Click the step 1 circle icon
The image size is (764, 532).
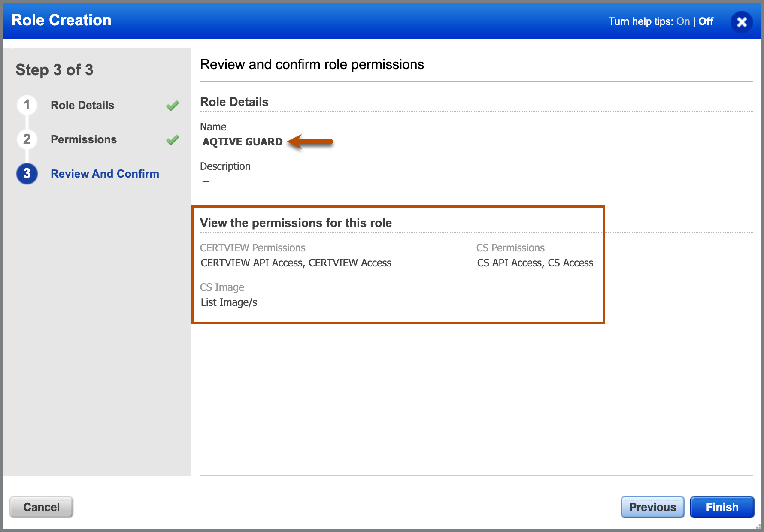(x=27, y=105)
